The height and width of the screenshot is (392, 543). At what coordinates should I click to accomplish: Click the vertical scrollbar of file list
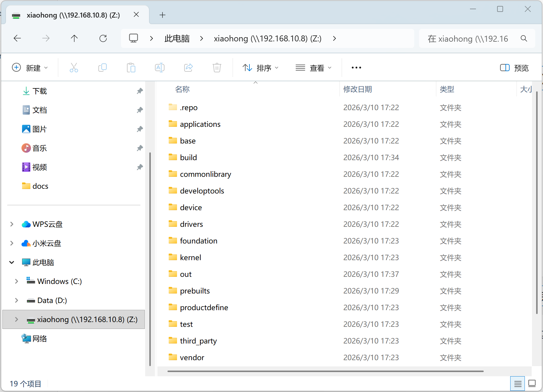537,202
